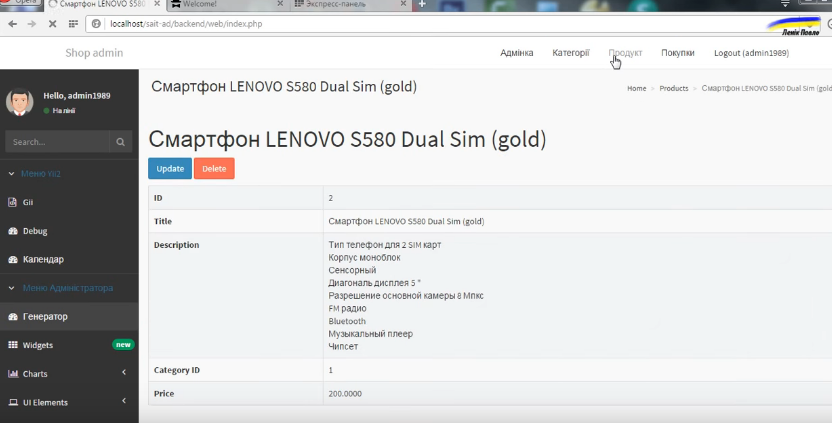The width and height of the screenshot is (832, 423).
Task: Click Products in the breadcrumb
Action: pyautogui.click(x=674, y=88)
